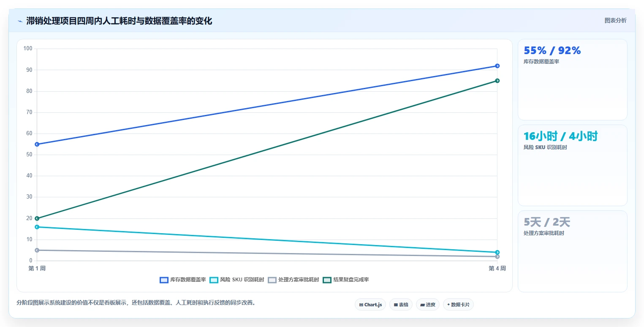Click the blue 库存数据覆盖率 legend swatch

pos(164,280)
